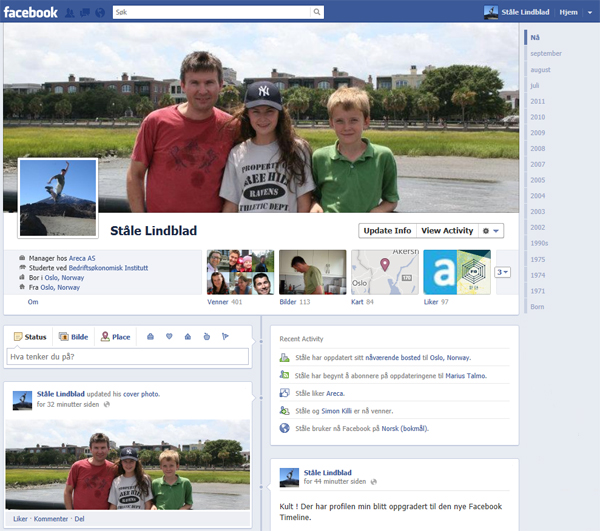
Task: Select the Status composer tab
Action: point(30,337)
